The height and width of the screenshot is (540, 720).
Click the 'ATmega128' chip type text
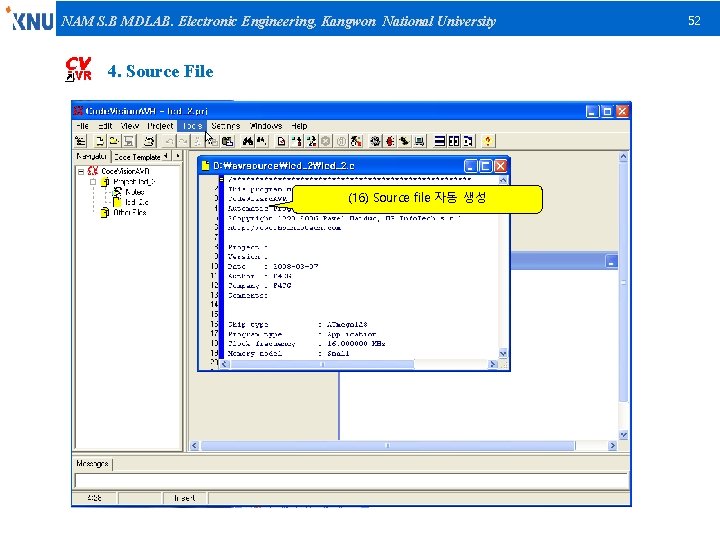point(347,324)
